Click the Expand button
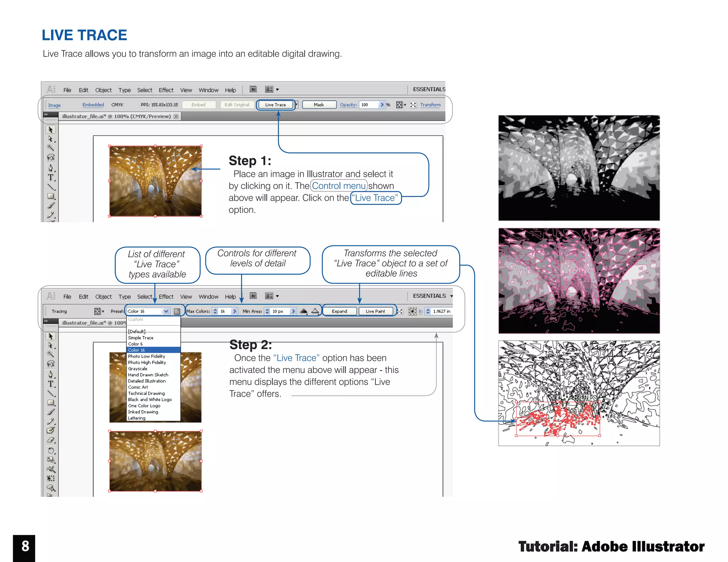The height and width of the screenshot is (562, 728). [339, 311]
